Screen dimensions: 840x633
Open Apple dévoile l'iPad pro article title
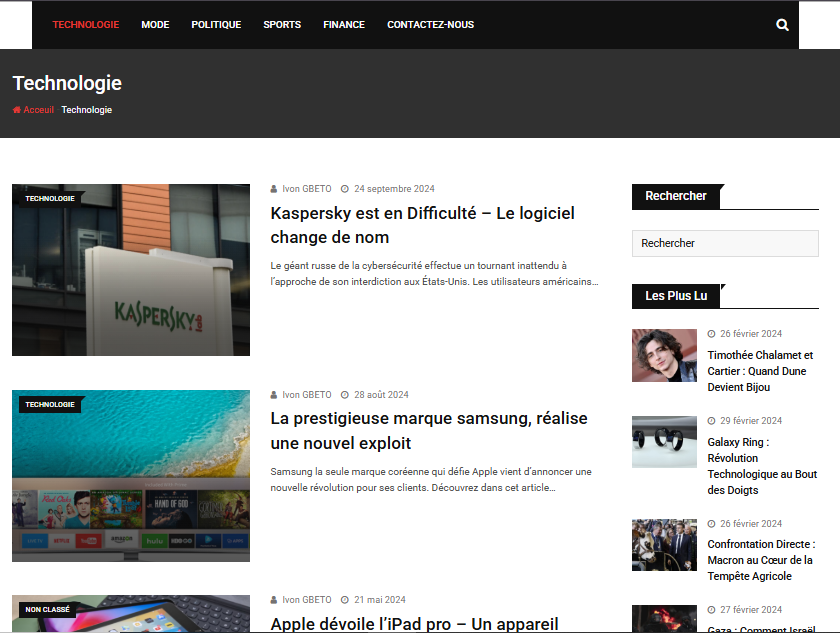[x=414, y=624]
